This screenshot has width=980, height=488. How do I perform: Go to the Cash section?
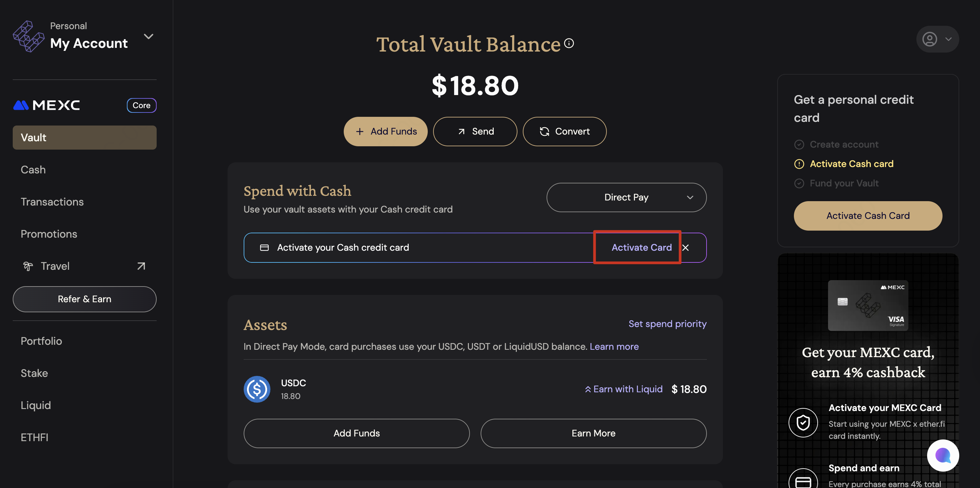click(33, 170)
